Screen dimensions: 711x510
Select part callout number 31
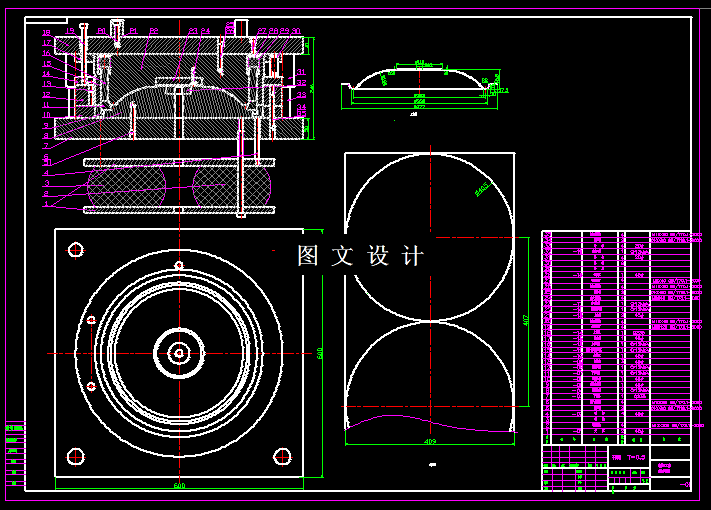click(301, 72)
